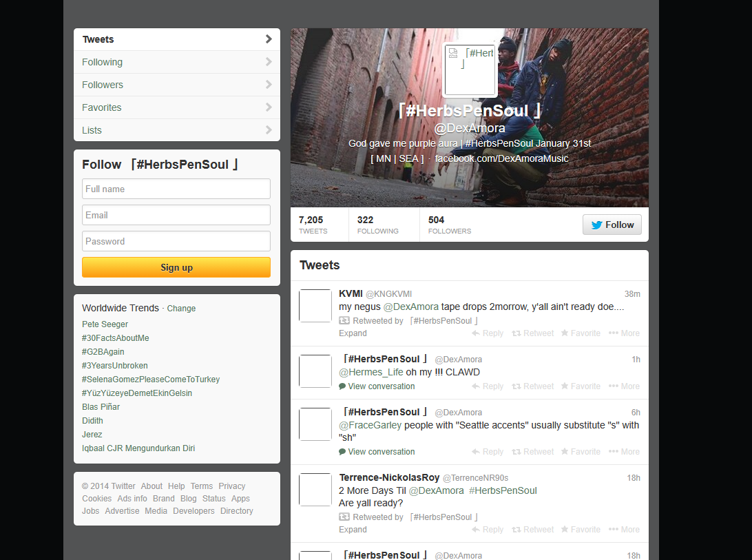Click the Terrence-NickolasRoy tweet avatar
This screenshot has width=752, height=560.
click(315, 490)
